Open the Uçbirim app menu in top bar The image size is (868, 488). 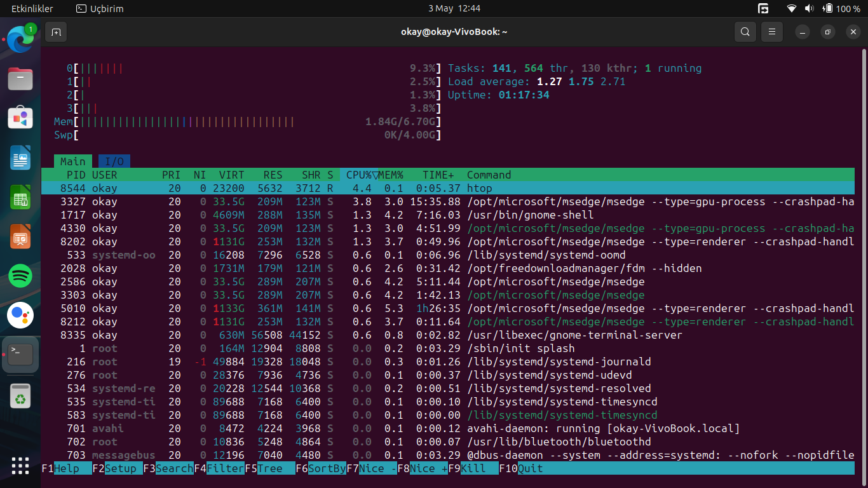pos(100,9)
